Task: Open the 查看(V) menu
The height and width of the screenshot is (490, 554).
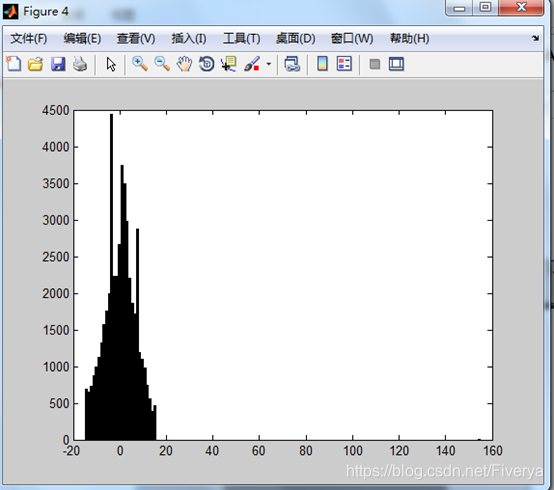Action: pyautogui.click(x=136, y=39)
